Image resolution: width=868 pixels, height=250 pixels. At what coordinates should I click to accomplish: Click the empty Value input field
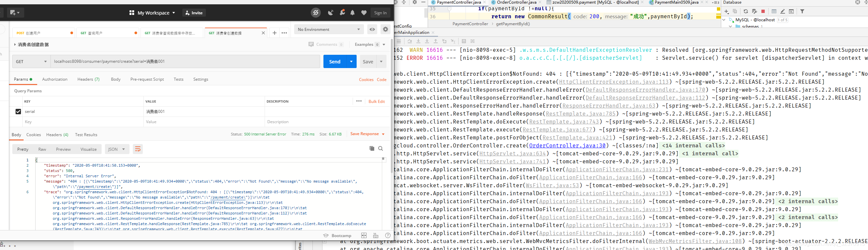coord(204,122)
